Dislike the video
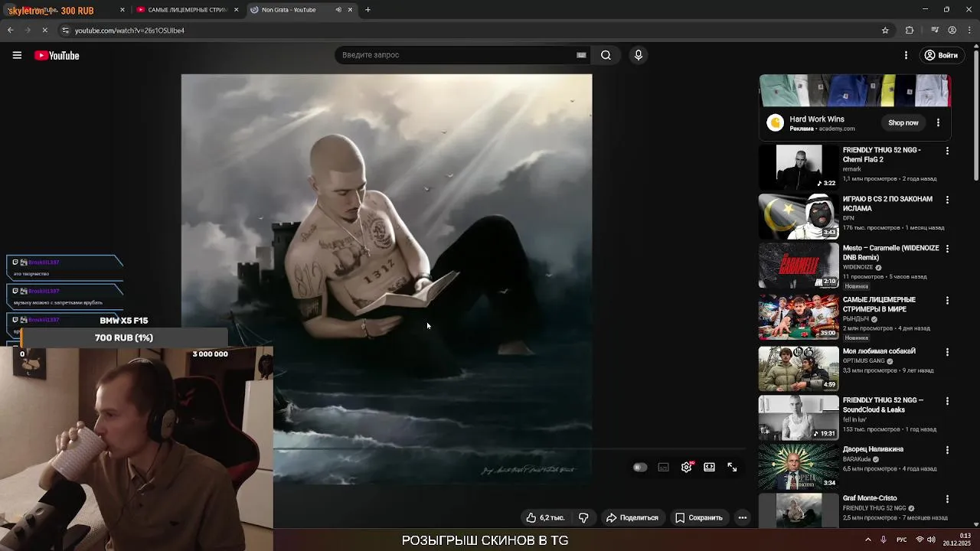Image resolution: width=980 pixels, height=551 pixels. coord(583,517)
